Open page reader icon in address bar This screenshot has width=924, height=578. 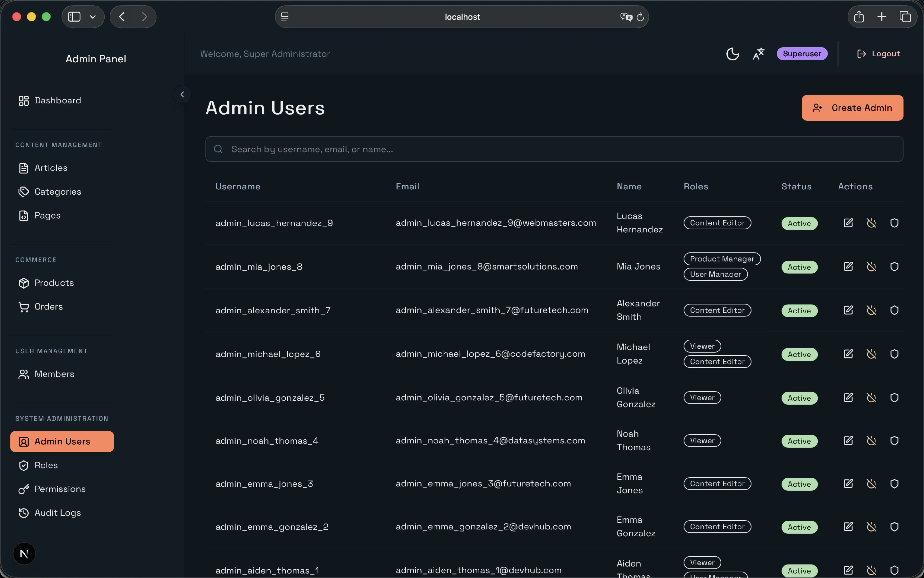(285, 17)
